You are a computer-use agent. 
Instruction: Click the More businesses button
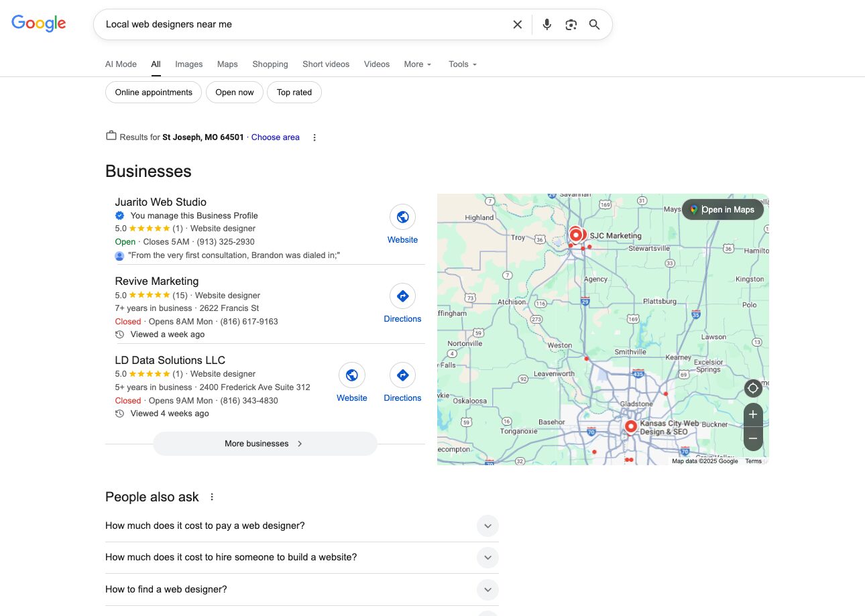(265, 444)
